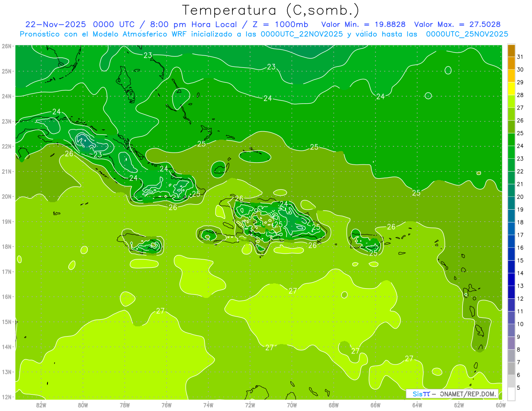The image size is (532, 411).
Task: Select the orange color bar segment between 29 and 30
Action: pyautogui.click(x=511, y=76)
